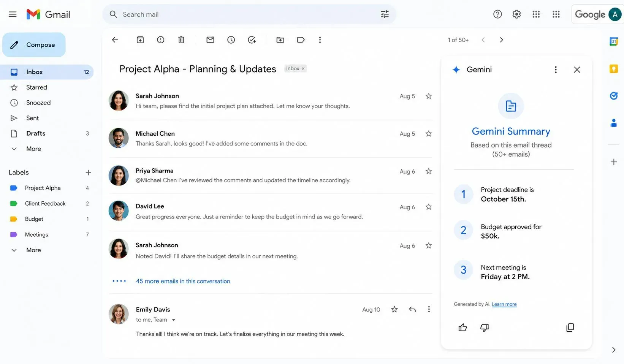Open Priya Sharma's message
624x364 pixels.
[x=271, y=176]
